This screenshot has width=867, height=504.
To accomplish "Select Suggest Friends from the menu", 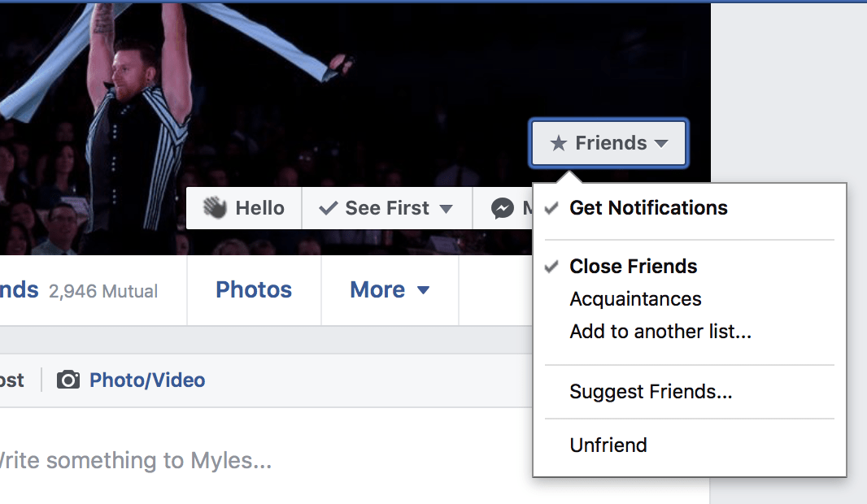I will [x=651, y=392].
